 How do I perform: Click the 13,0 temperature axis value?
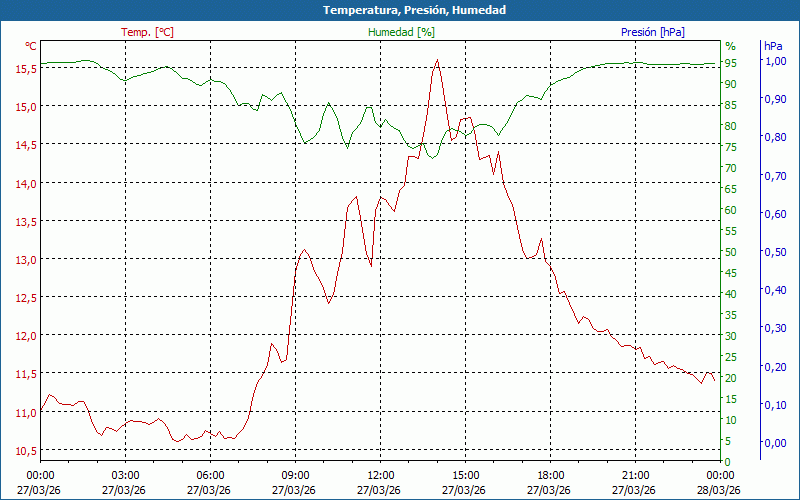[25, 260]
